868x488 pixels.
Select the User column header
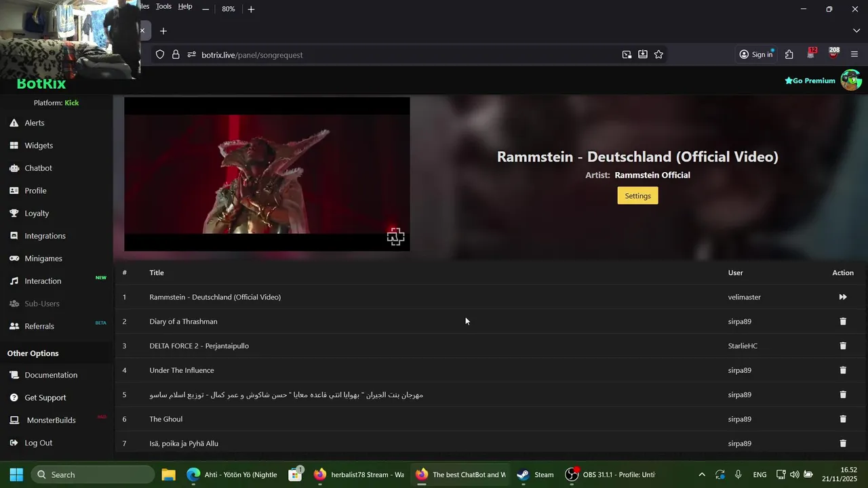[x=736, y=272]
